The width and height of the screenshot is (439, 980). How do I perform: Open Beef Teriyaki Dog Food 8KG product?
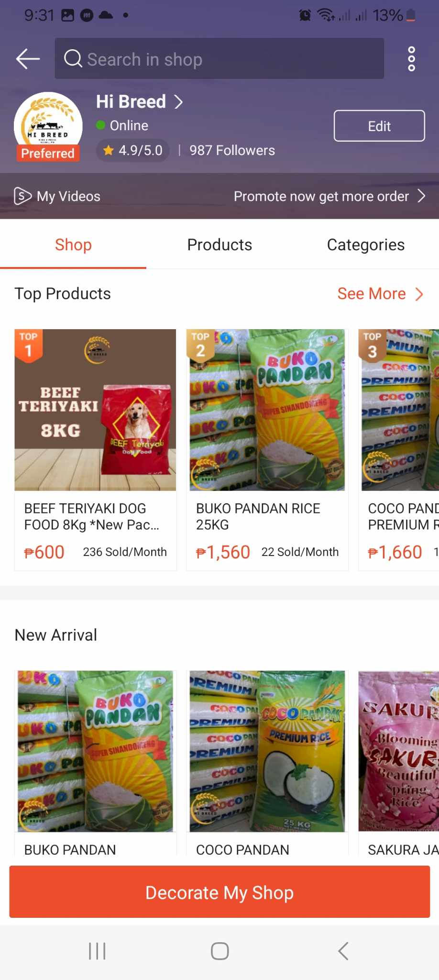click(x=95, y=449)
